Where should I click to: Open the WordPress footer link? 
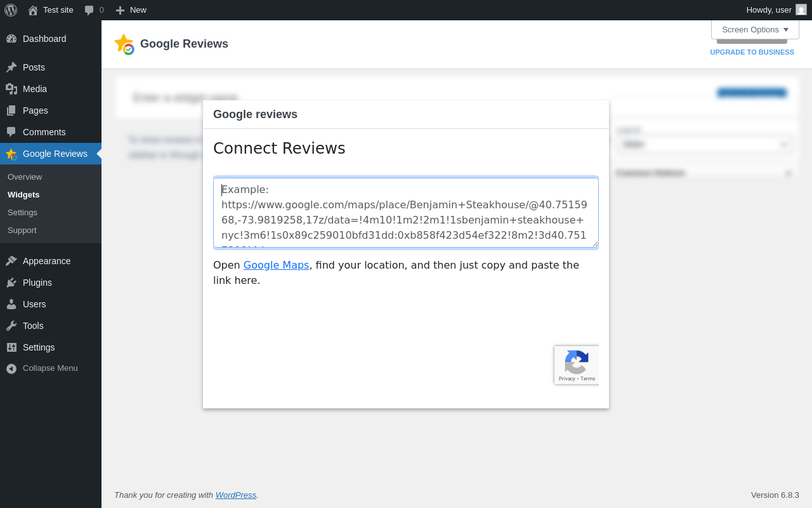click(x=235, y=495)
